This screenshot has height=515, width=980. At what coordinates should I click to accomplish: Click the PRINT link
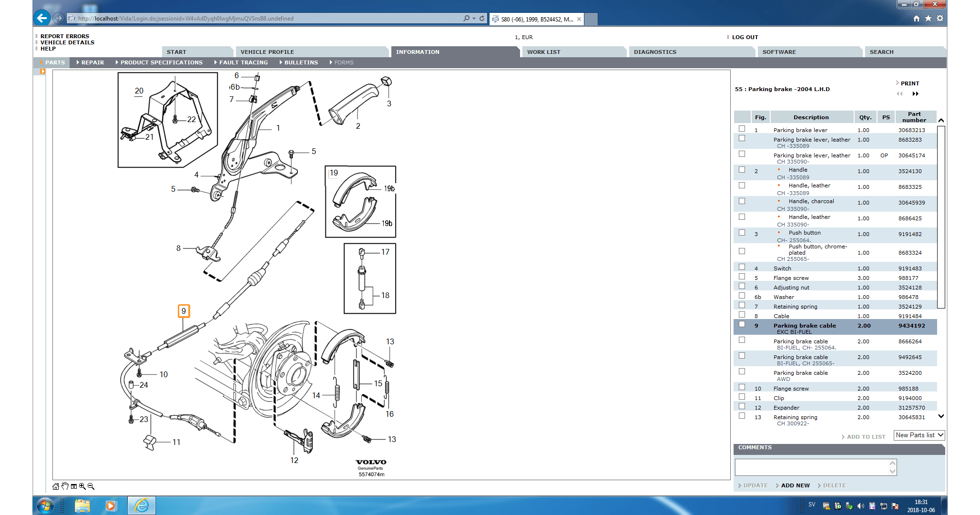[909, 83]
